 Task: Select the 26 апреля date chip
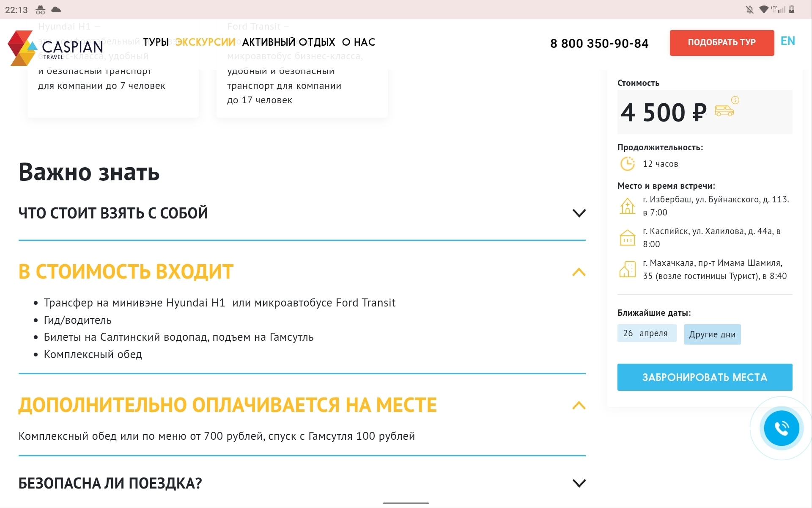point(646,334)
